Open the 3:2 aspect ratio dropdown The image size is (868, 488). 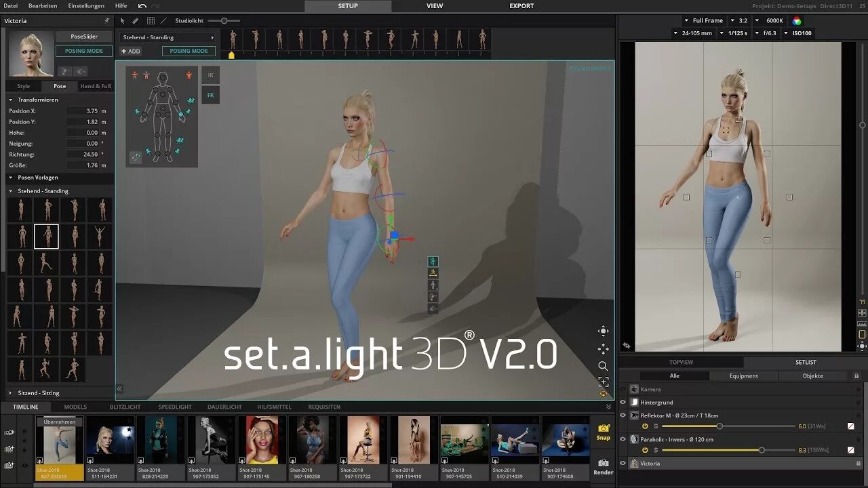(741, 21)
